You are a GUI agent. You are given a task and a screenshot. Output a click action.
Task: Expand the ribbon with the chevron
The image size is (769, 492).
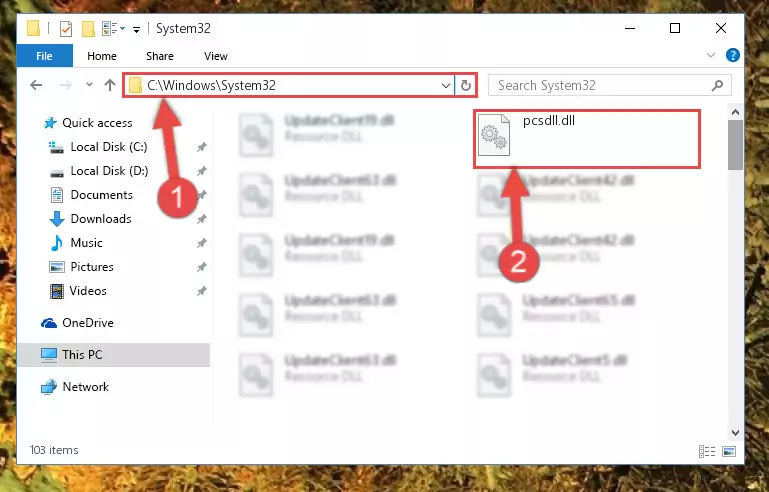(x=711, y=55)
